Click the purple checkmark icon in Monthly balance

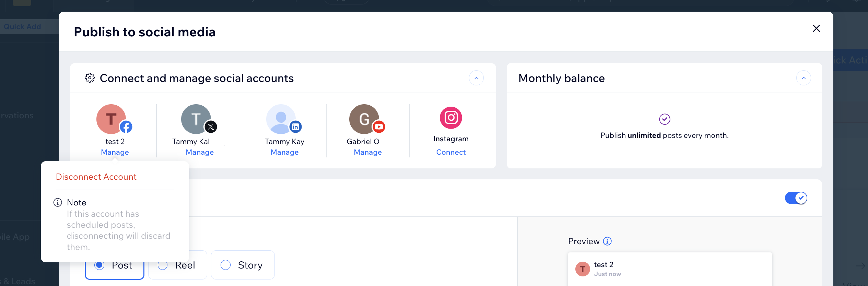(665, 119)
